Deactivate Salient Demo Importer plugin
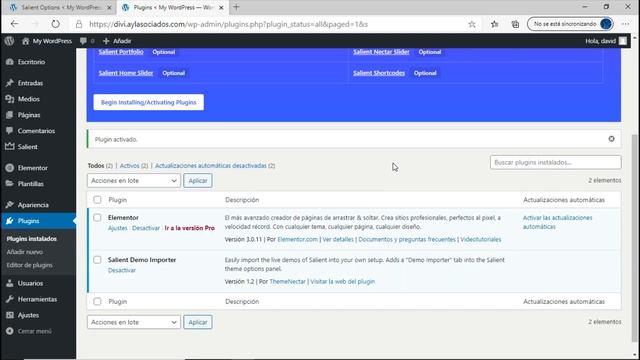The width and height of the screenshot is (640, 360). (122, 270)
